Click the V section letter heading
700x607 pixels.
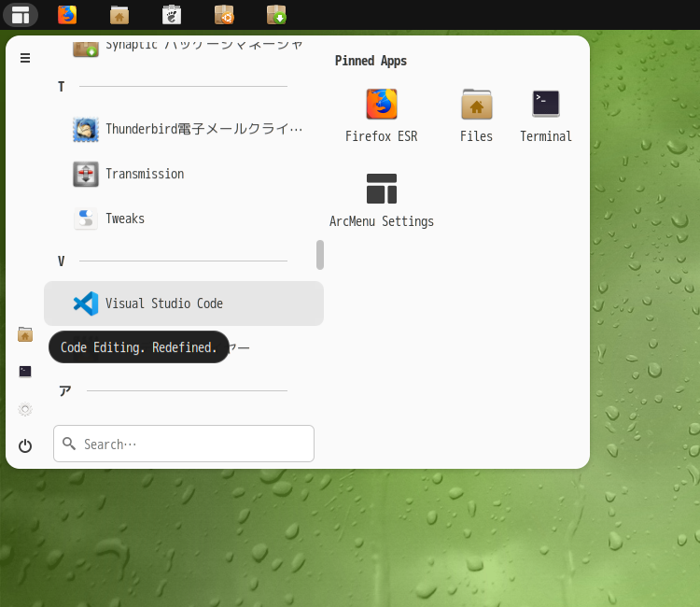pos(62,261)
